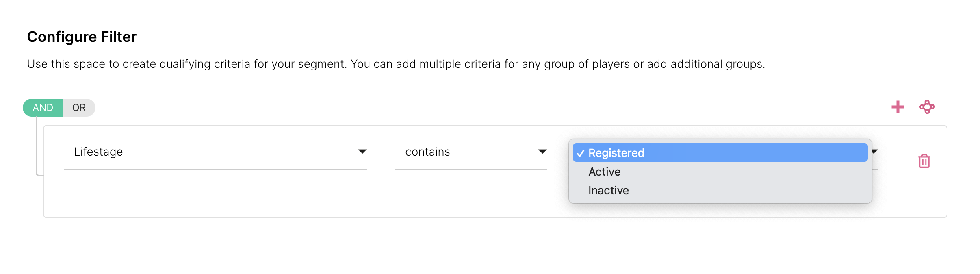Expand the Lifestage dropdown arrow
980x274 pixels.
coord(362,152)
